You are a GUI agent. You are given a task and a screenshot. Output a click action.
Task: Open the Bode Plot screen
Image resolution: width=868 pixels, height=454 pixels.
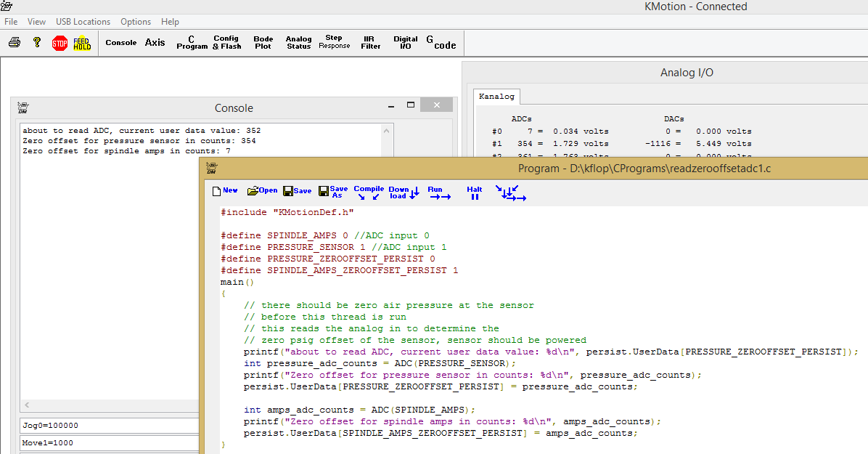coord(263,43)
